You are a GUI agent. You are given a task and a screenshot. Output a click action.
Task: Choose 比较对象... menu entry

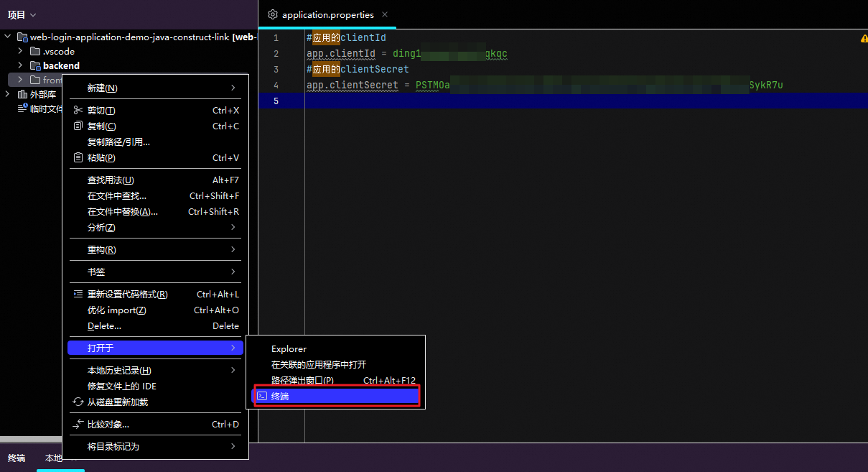(156, 424)
